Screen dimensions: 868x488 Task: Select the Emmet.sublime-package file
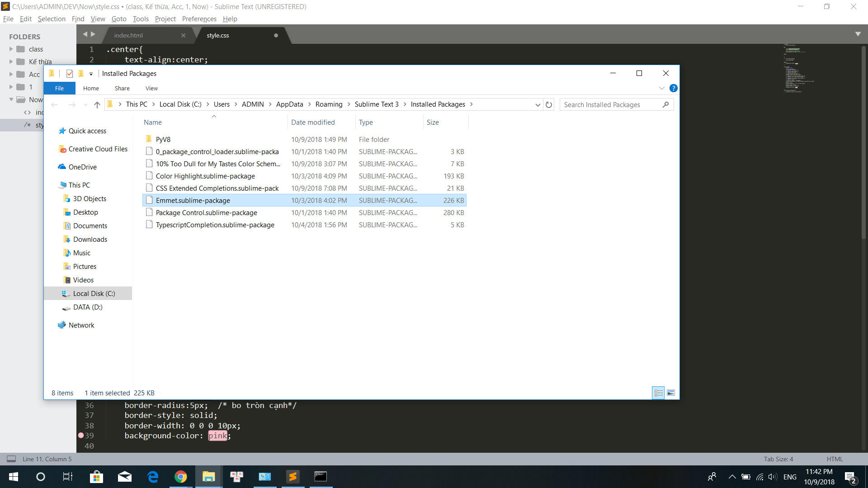coord(193,201)
